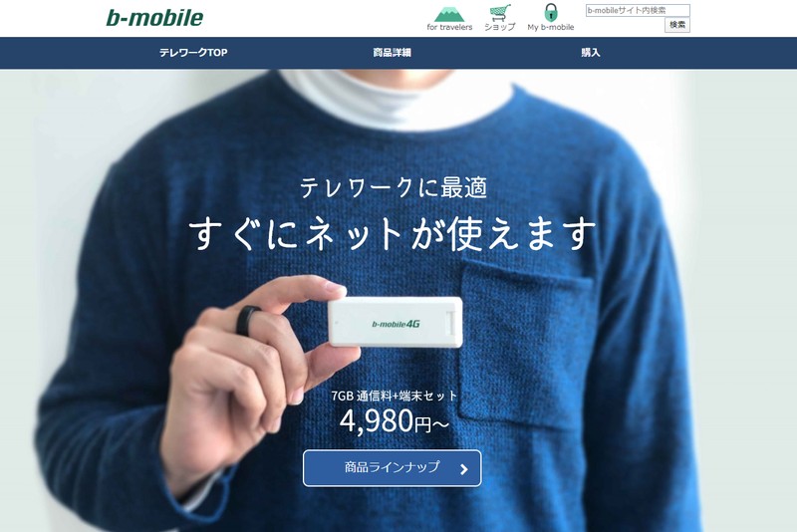Click the My b-mobile text label
This screenshot has width=797, height=532.
(x=551, y=27)
